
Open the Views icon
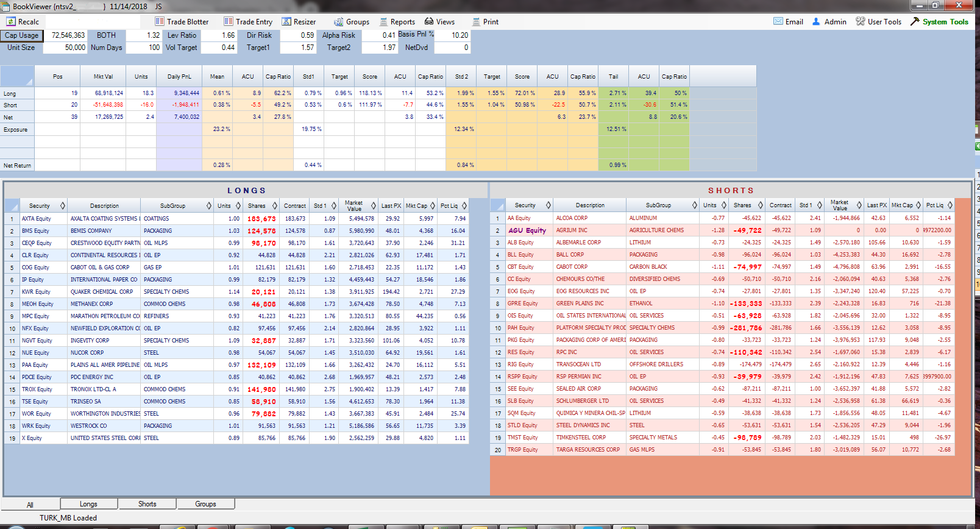click(429, 21)
